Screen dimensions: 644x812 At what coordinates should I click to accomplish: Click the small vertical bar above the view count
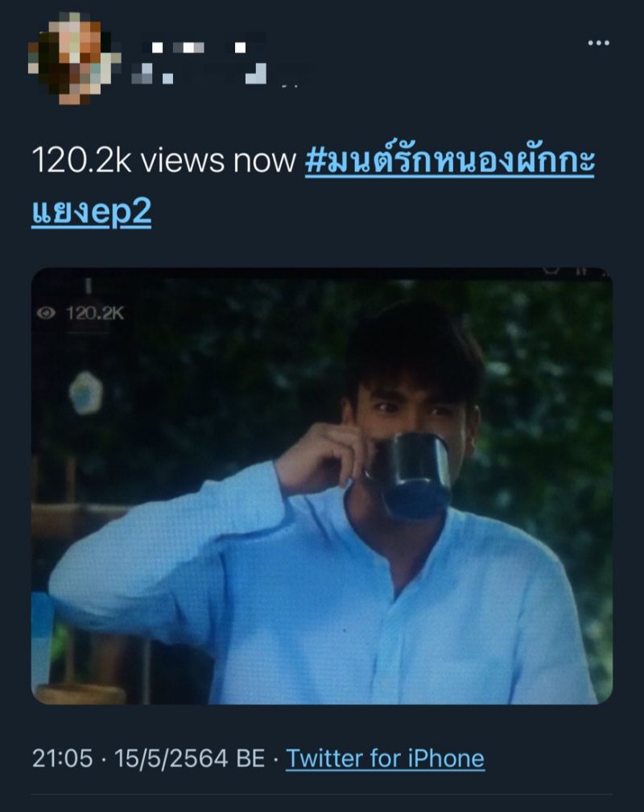coord(88,287)
